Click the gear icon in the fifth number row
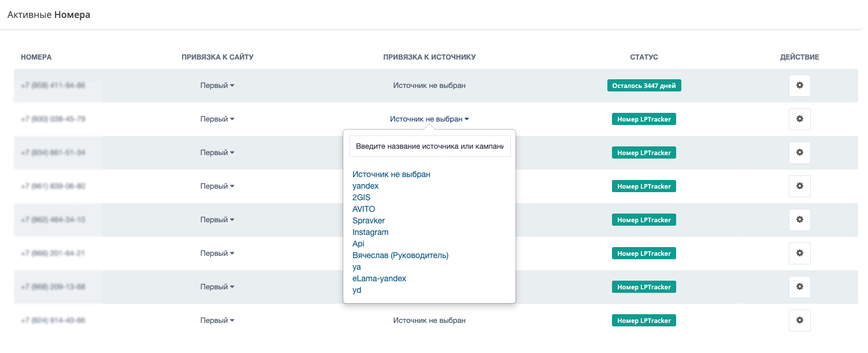The width and height of the screenshot is (868, 353). click(x=800, y=220)
